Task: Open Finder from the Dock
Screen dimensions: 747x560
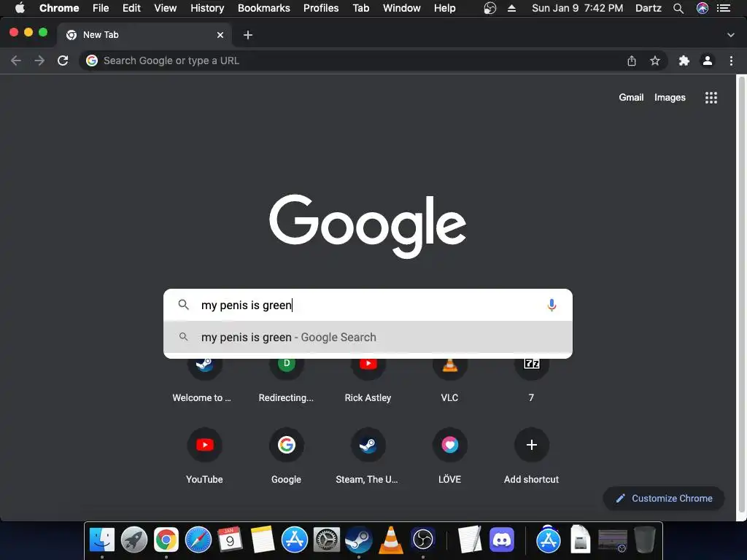Action: 102,540
